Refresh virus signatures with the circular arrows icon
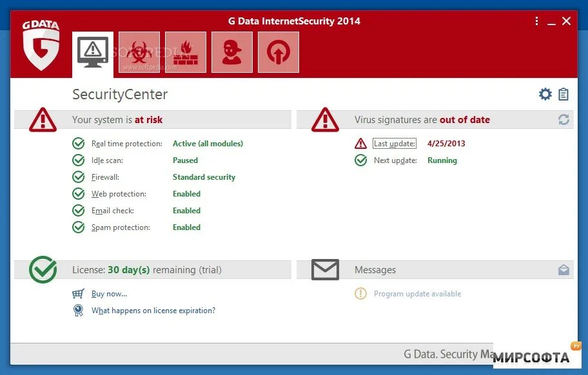Image resolution: width=588 pixels, height=375 pixels. coord(563,119)
